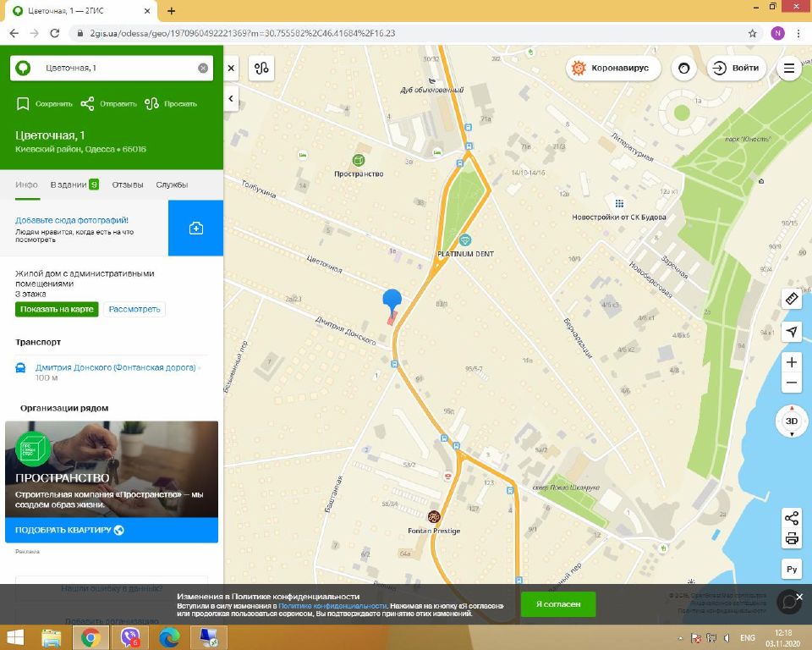Image resolution: width=812 pixels, height=650 pixels.
Task: Click the Дуб обыкновенный landmark on the map
Action: pos(432,81)
